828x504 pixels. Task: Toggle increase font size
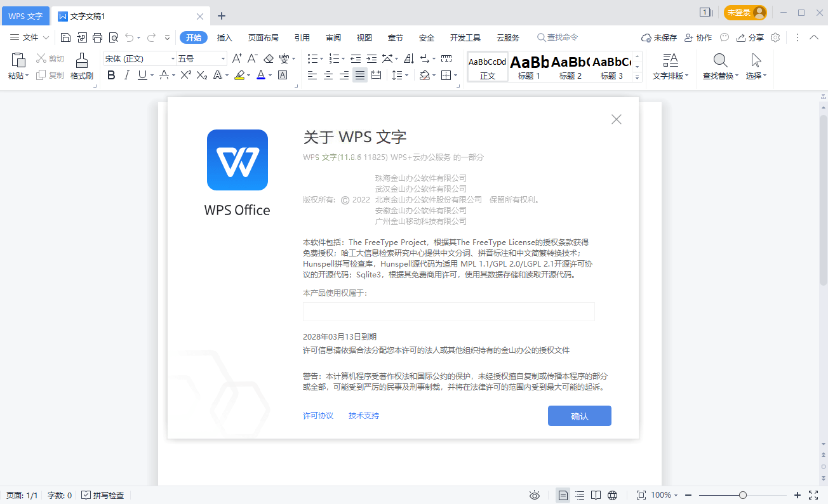tap(236, 57)
